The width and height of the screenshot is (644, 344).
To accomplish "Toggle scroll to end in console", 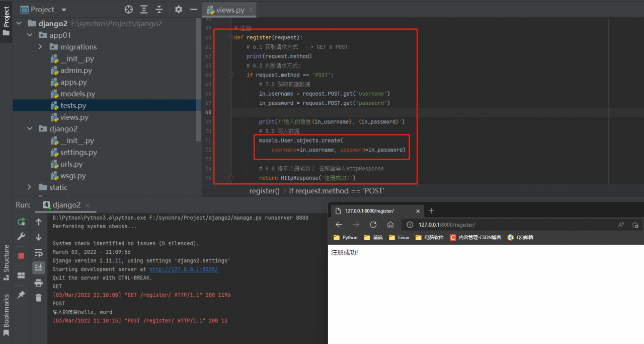I will [x=39, y=267].
